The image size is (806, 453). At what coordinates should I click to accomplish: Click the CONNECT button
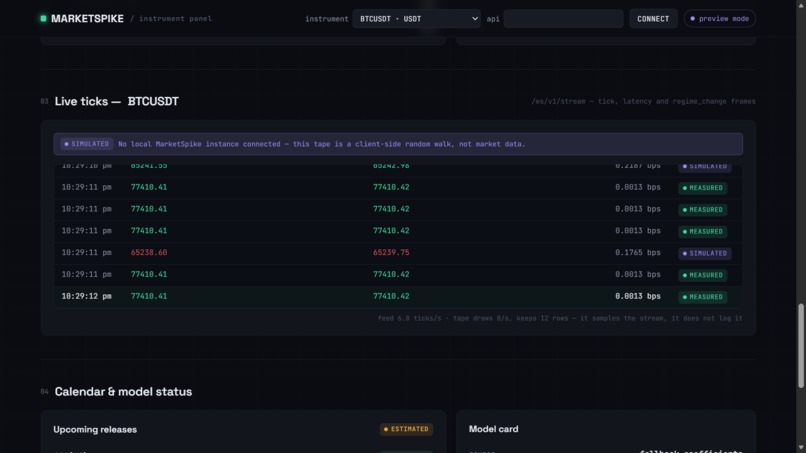click(653, 19)
